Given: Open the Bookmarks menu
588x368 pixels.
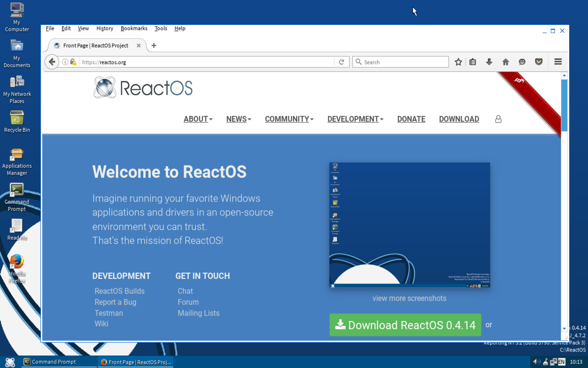Looking at the screenshot, I should tap(134, 28).
